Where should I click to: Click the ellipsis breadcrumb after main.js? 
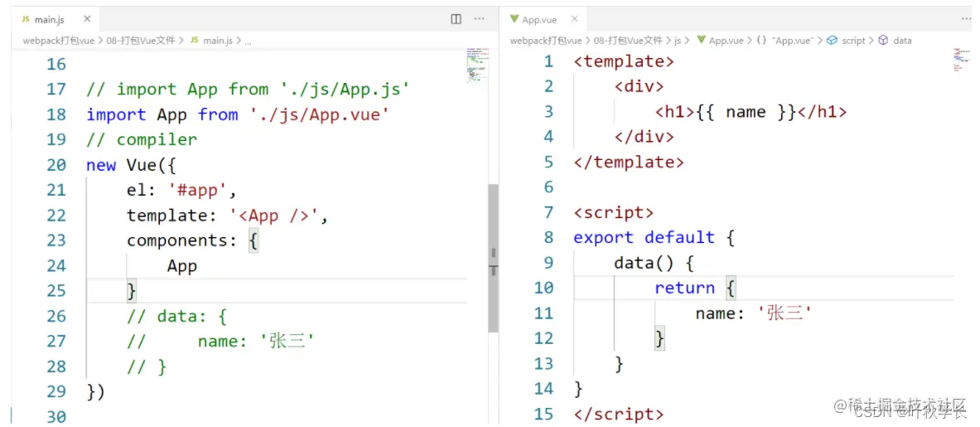coord(248,41)
